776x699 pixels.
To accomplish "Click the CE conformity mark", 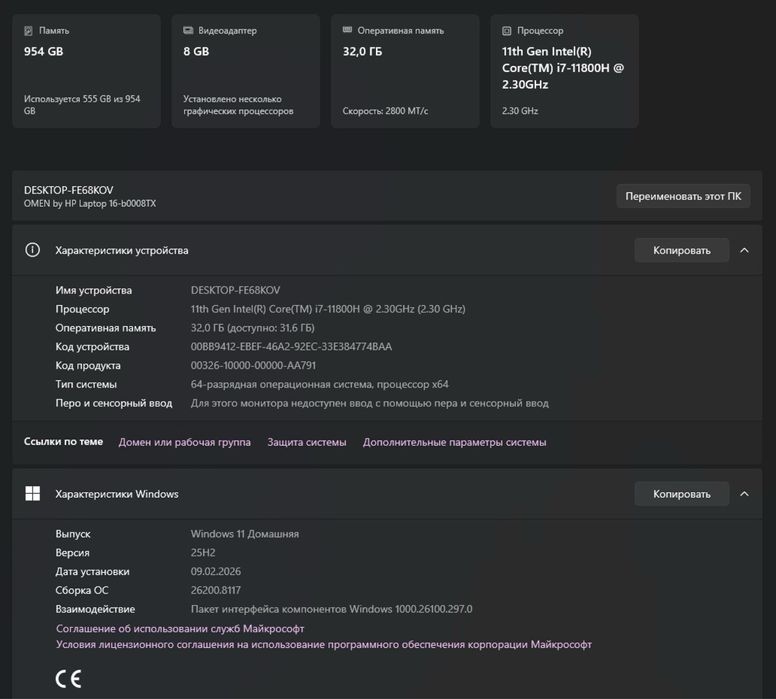I will 68,679.
